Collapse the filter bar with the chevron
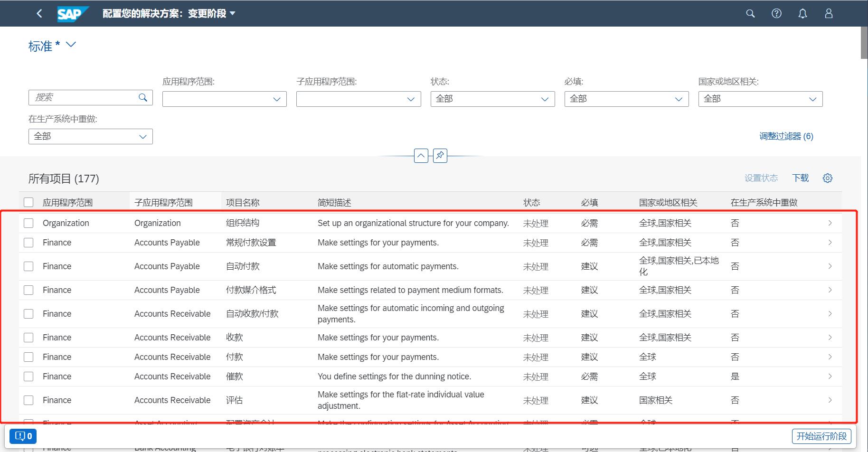The width and height of the screenshot is (868, 452). point(420,156)
